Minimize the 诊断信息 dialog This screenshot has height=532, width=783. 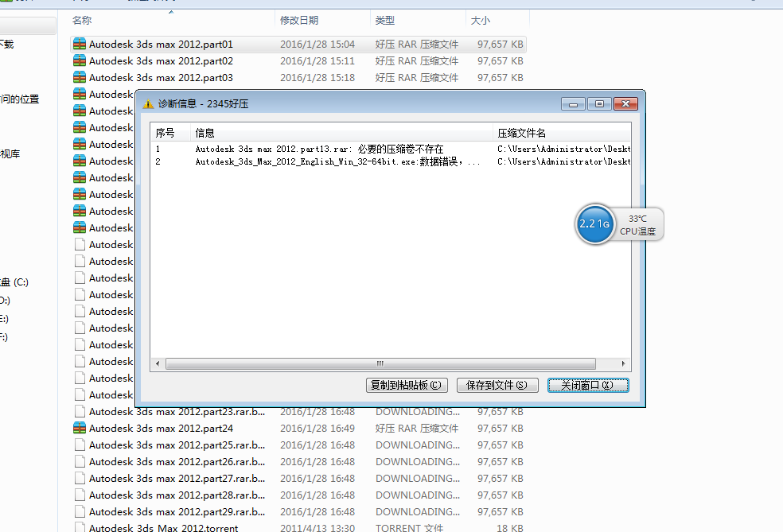[573, 104]
